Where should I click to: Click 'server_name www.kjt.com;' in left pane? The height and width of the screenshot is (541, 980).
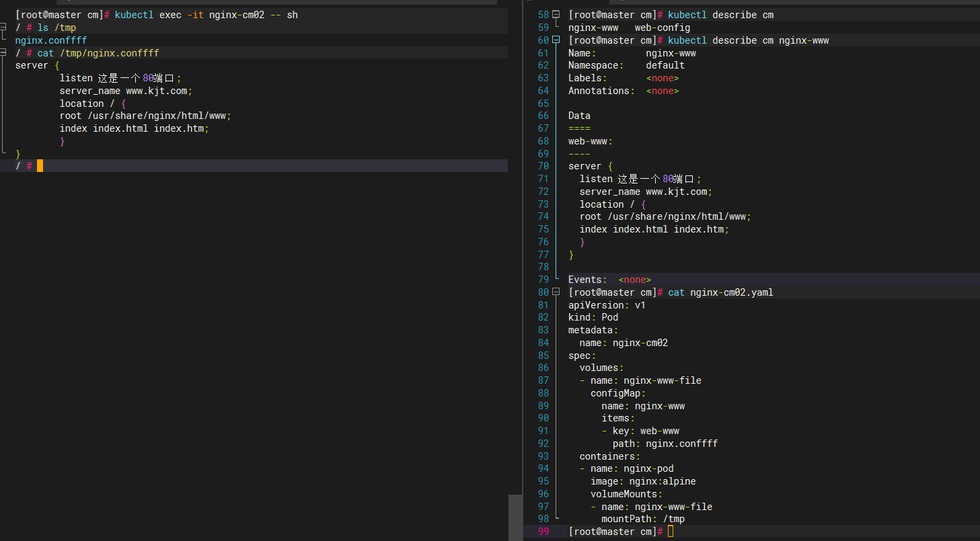(126, 91)
